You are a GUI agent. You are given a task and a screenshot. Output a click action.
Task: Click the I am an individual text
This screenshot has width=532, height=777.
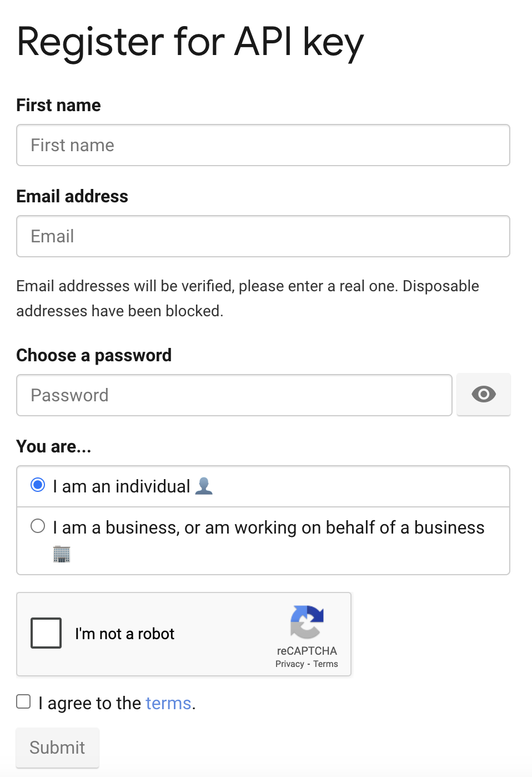point(122,486)
